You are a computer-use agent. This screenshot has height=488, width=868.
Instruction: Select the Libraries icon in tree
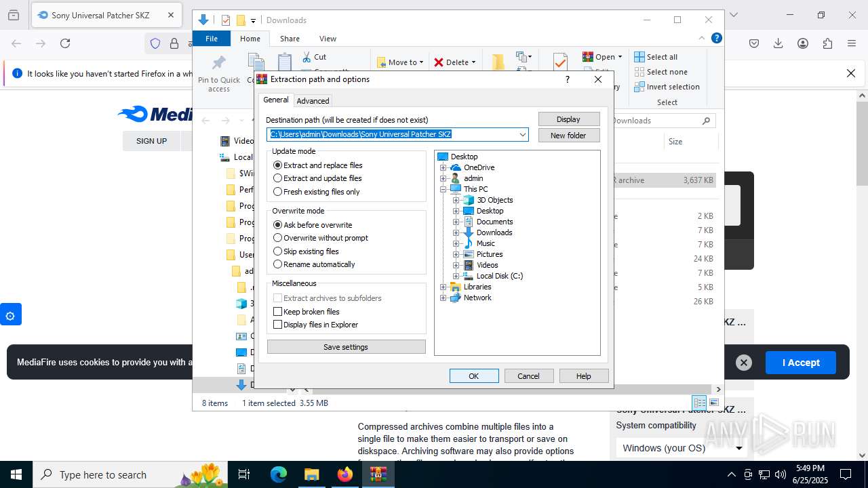click(x=456, y=287)
